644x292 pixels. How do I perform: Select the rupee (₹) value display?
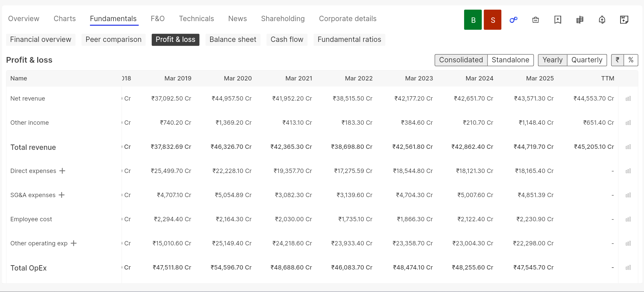[x=617, y=60]
